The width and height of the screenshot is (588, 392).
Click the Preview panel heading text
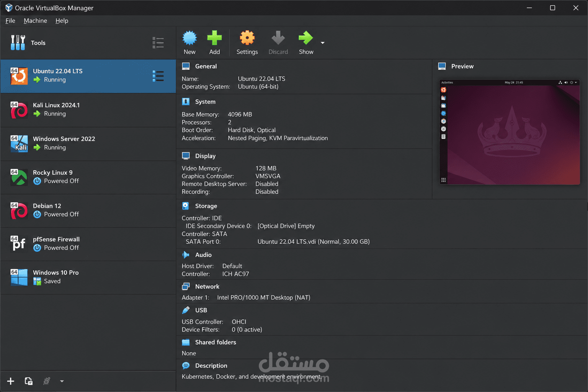[462, 66]
